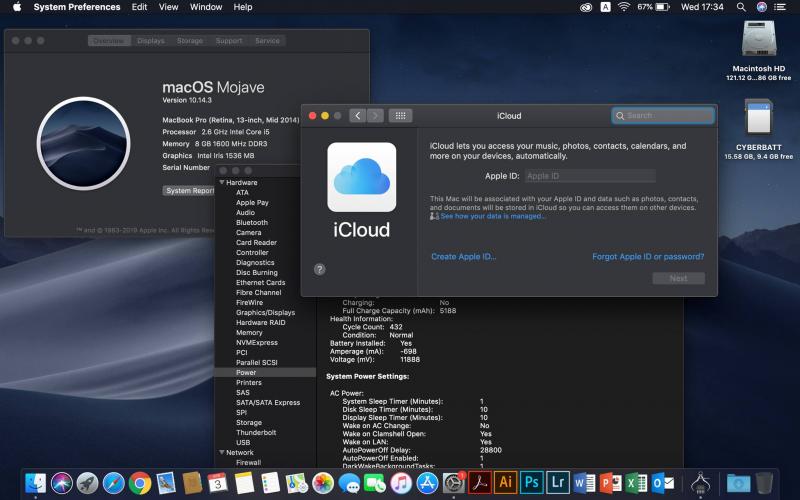Open Messages from the dock
Viewport: 800px width, 500px height.
[349, 483]
